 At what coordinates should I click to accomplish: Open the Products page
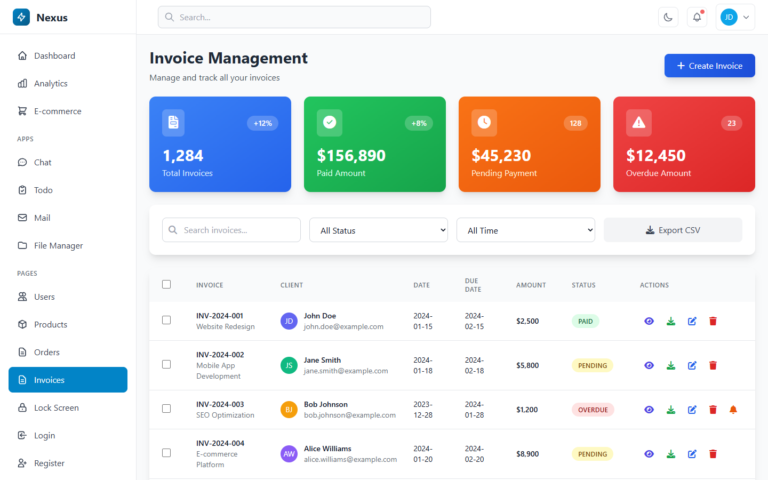68,325
